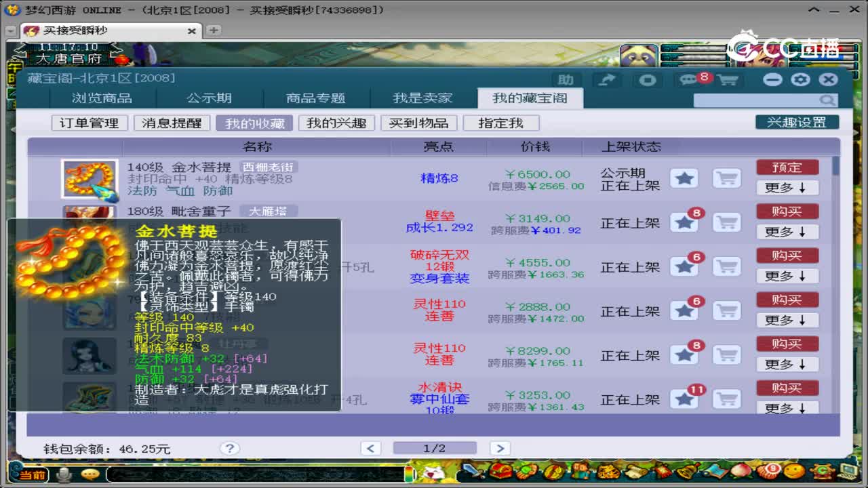Screen dimensions: 868x488
Task: Open 买到物品 sub-section
Action: pyautogui.click(x=419, y=123)
